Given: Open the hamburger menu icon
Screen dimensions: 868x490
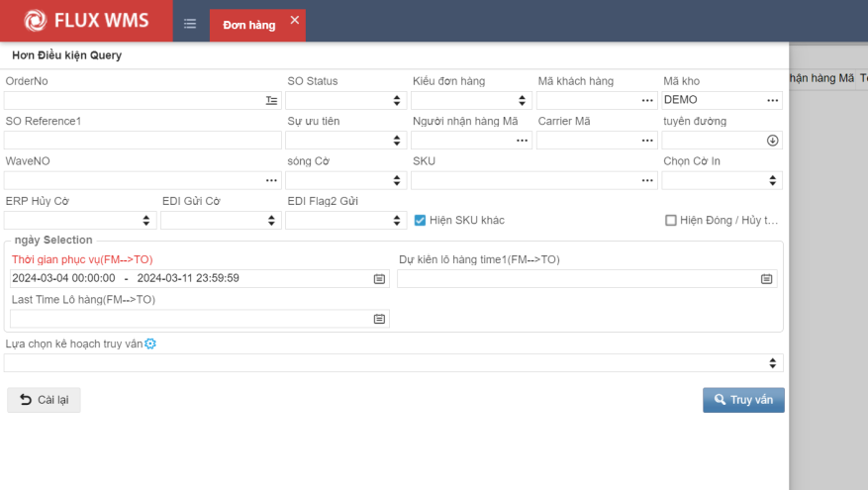Looking at the screenshot, I should click(190, 23).
